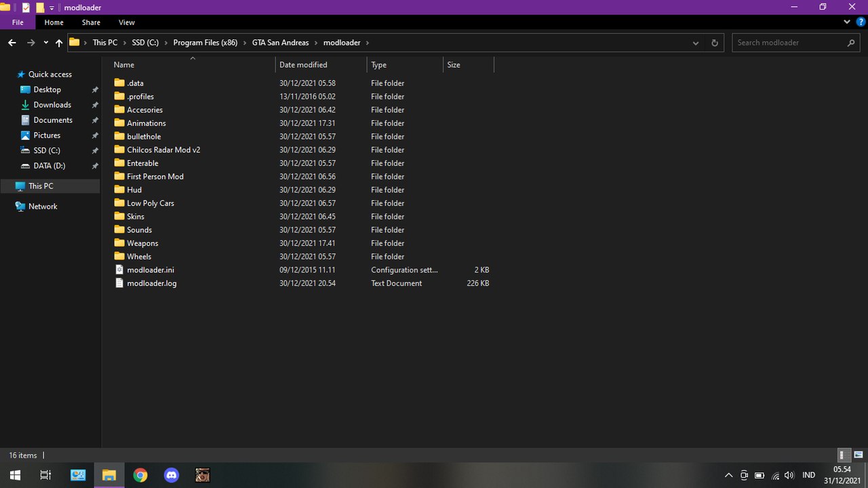Viewport: 868px width, 488px height.
Task: Switch to the View ribbon tab
Action: click(126, 22)
